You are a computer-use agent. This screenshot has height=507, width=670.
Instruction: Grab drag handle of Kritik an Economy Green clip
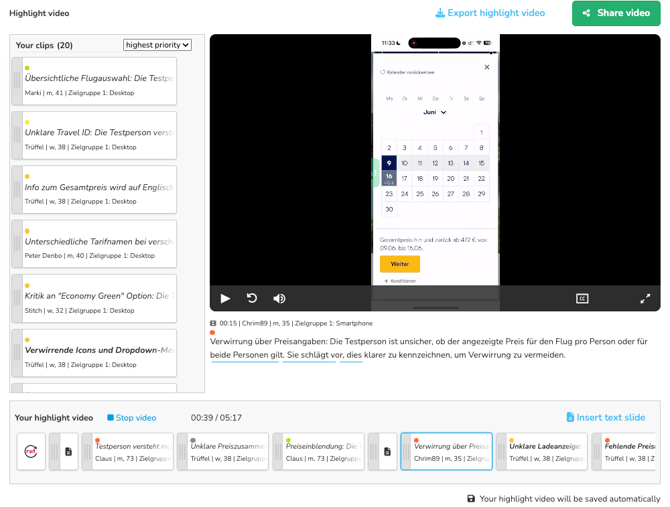[x=17, y=299]
